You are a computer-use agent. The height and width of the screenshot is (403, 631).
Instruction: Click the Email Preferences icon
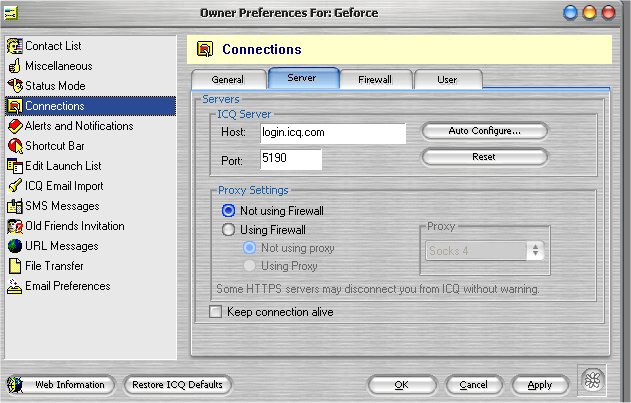[x=14, y=286]
